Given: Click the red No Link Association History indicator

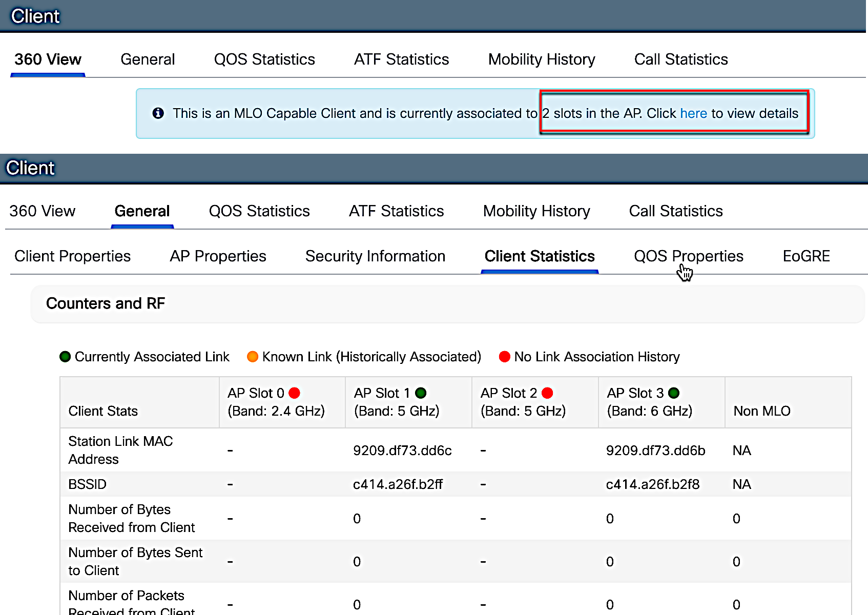Looking at the screenshot, I should (505, 357).
